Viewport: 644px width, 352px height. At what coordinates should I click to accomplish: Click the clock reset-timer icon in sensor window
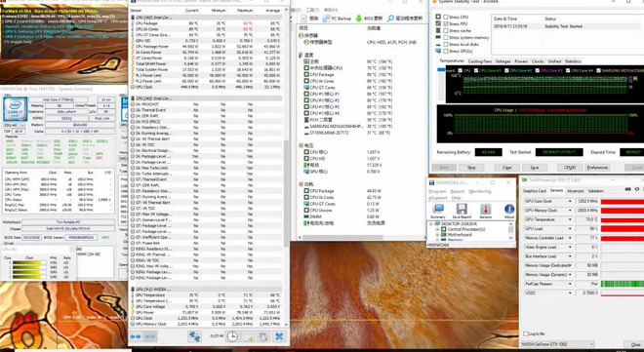[232, 336]
